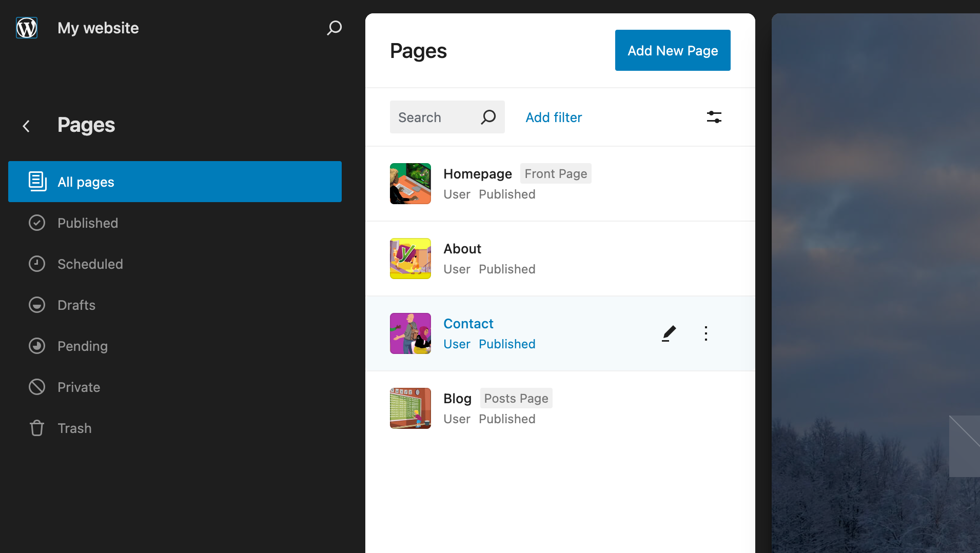Go back using the chevron beside Pages

coord(26,126)
